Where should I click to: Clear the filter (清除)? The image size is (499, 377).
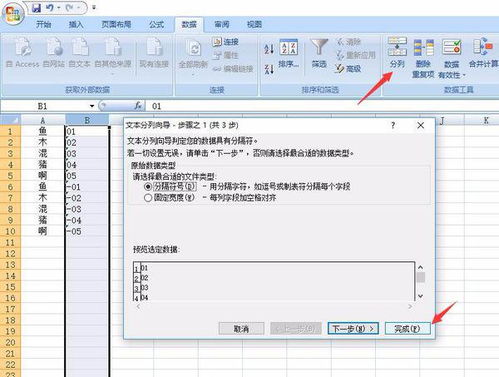point(348,42)
